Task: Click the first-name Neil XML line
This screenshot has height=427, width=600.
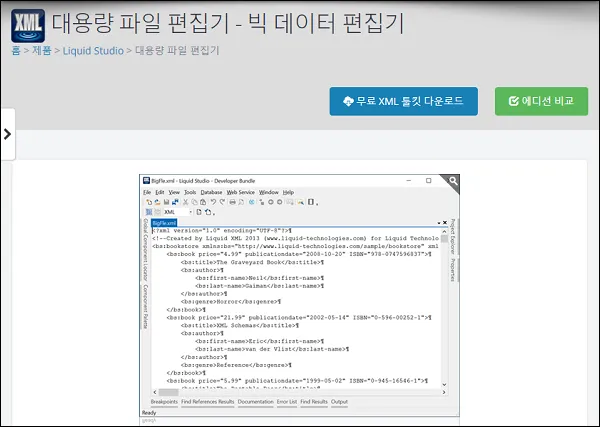Action: [x=260, y=278]
